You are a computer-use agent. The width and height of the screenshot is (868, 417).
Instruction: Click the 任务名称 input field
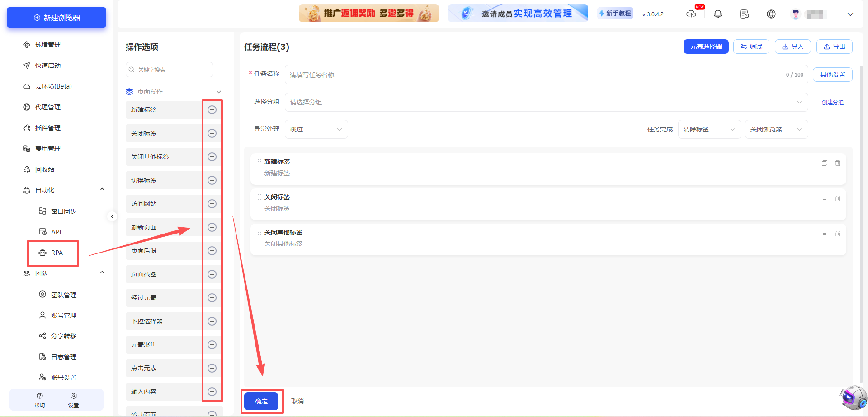pos(497,75)
